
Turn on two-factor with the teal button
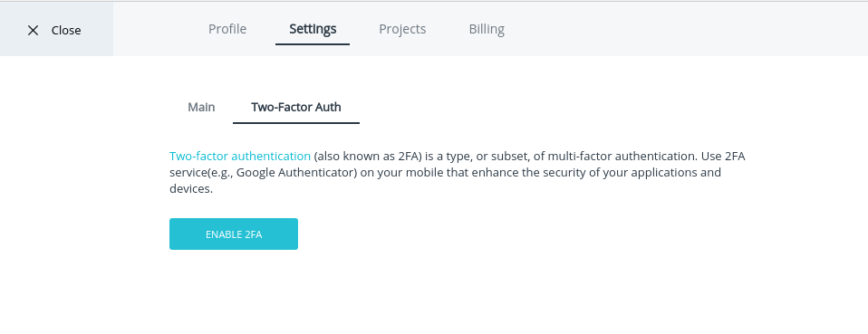click(234, 234)
